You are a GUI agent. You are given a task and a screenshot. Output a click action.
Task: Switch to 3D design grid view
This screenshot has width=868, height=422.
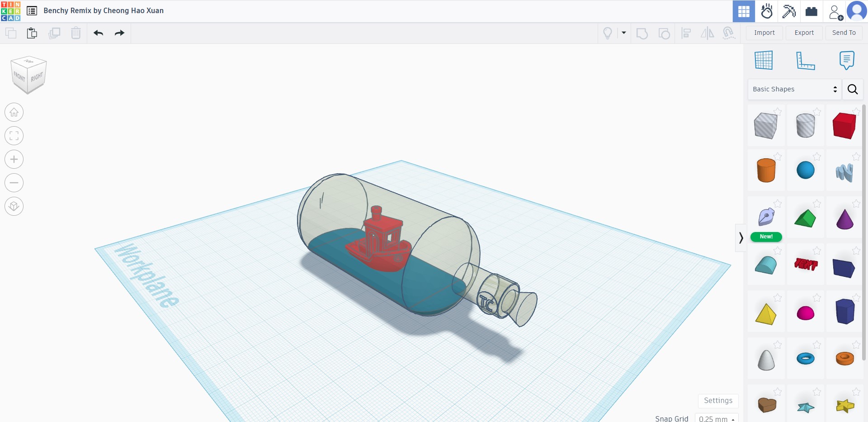pyautogui.click(x=744, y=11)
